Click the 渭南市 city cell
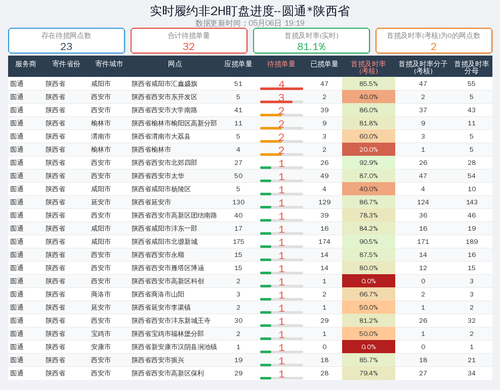Image resolution: width=500 pixels, height=390 pixels. (x=101, y=136)
